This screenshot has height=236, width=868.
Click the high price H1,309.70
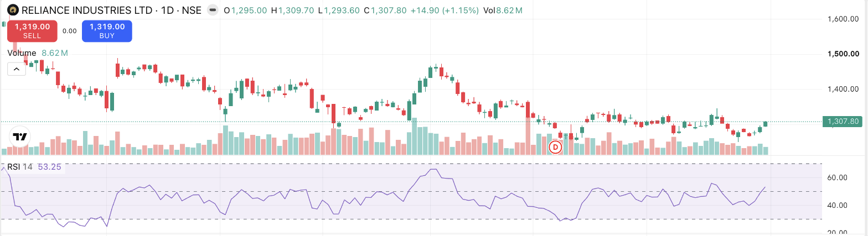tap(292, 11)
